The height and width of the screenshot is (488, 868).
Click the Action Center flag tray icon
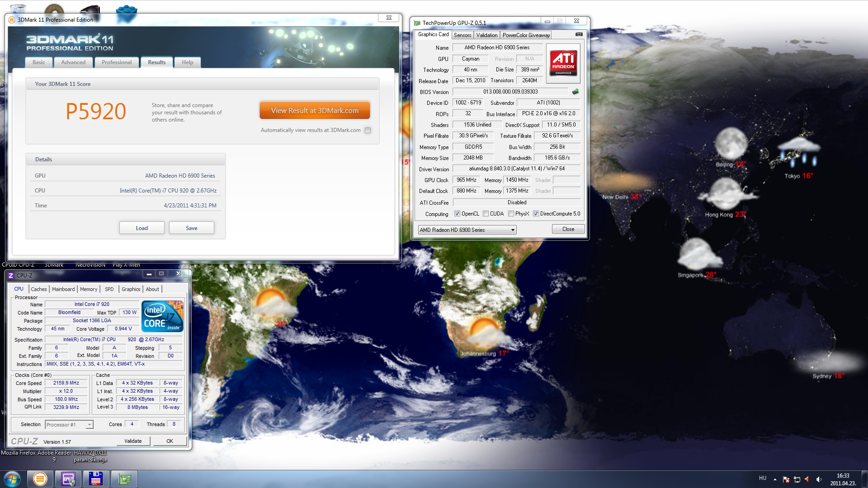coord(786,479)
